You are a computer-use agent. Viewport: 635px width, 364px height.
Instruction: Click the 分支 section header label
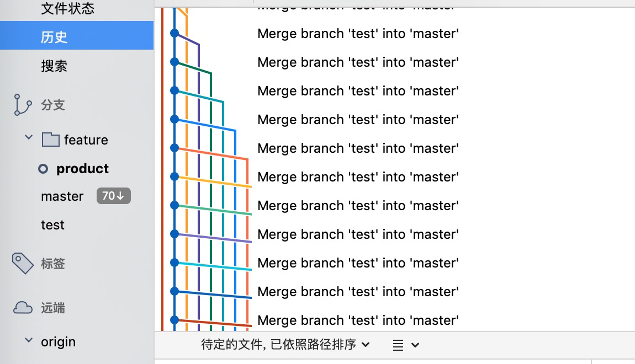tap(53, 105)
